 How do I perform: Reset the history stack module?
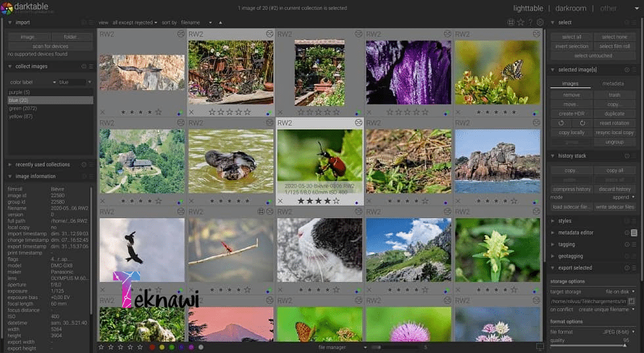(627, 156)
